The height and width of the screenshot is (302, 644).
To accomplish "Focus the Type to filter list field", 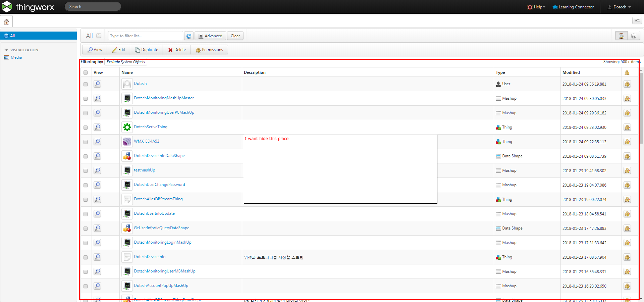I will coord(146,36).
